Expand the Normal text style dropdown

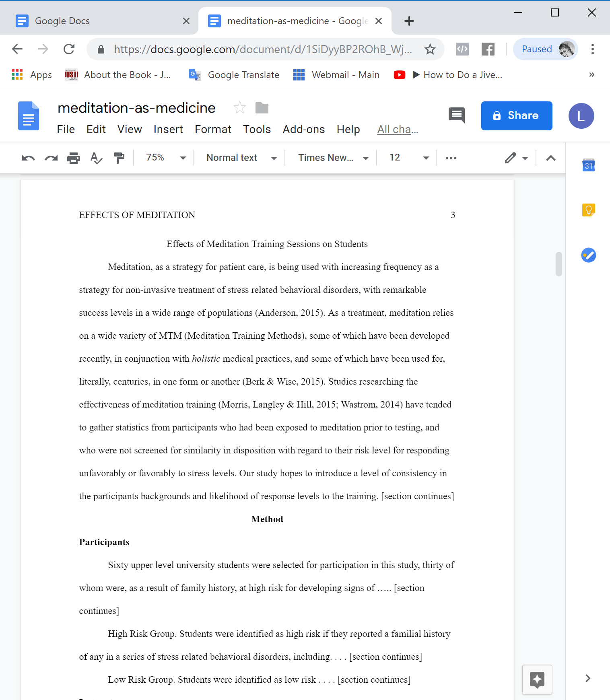[x=241, y=158]
